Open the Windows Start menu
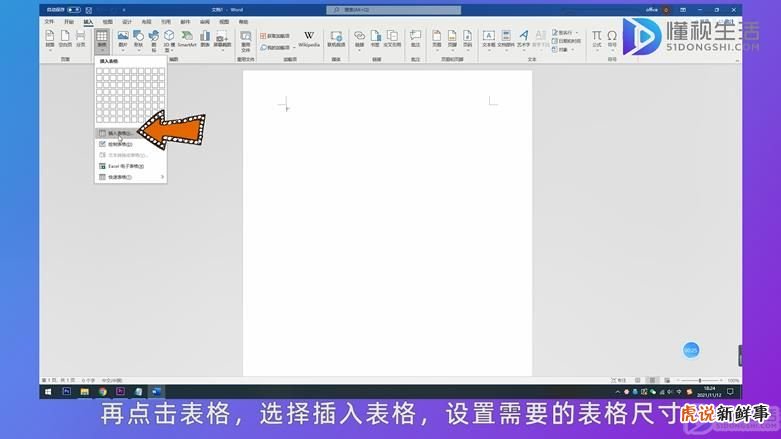Image resolution: width=781 pixels, height=439 pixels. (48, 392)
